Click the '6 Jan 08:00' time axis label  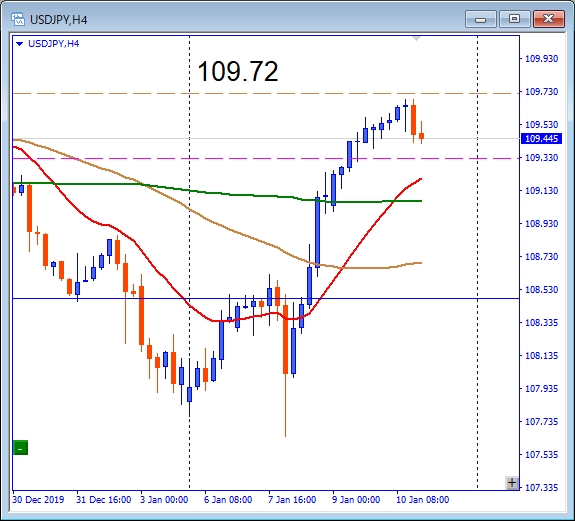click(x=228, y=500)
